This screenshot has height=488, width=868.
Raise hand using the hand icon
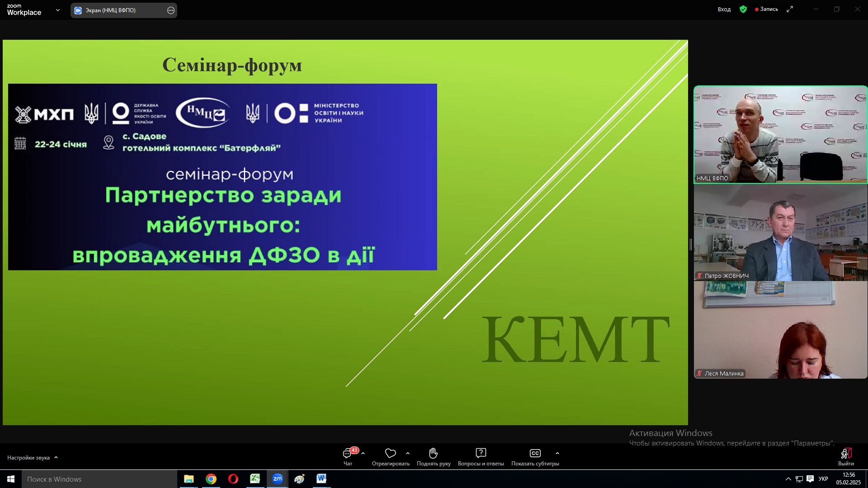click(x=433, y=453)
